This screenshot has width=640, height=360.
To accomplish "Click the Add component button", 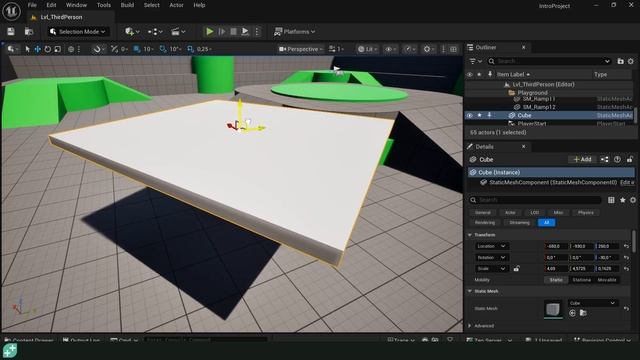I will (x=582, y=160).
